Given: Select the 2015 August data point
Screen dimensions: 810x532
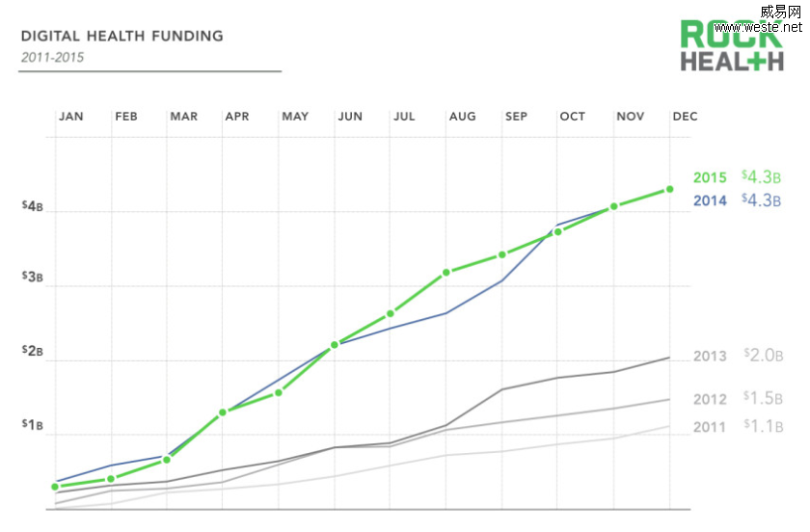Looking at the screenshot, I should tap(446, 273).
